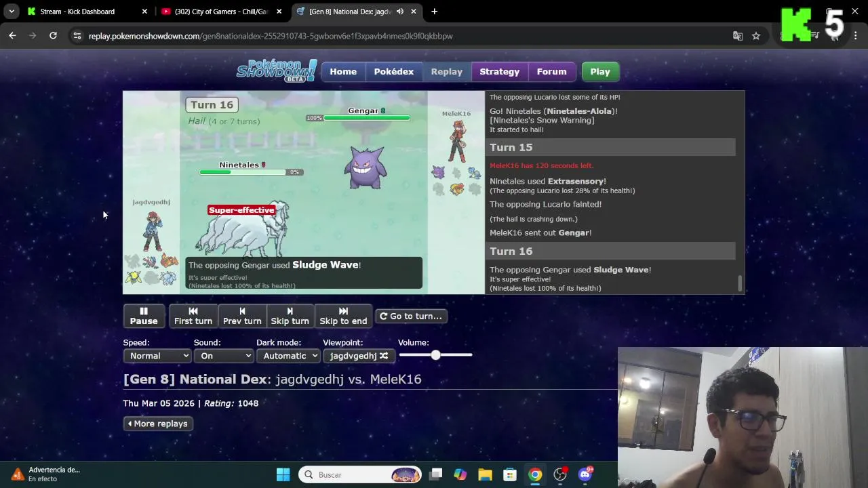View site information icon
868x488 pixels.
pos(77,36)
